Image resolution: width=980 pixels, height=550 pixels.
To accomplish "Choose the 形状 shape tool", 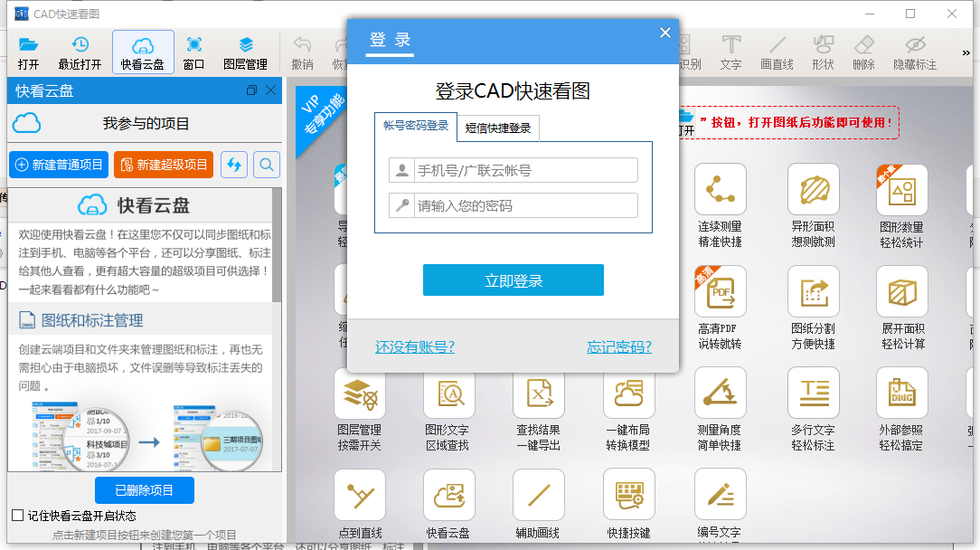I will coord(823,52).
